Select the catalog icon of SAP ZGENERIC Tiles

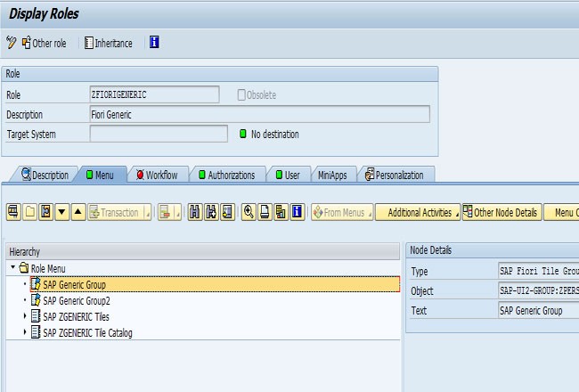coord(36,316)
